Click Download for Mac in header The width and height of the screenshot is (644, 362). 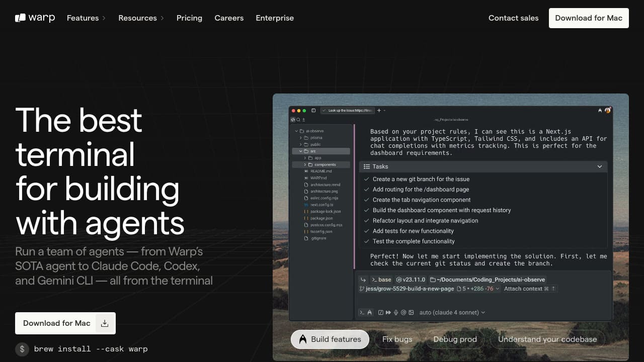(589, 18)
